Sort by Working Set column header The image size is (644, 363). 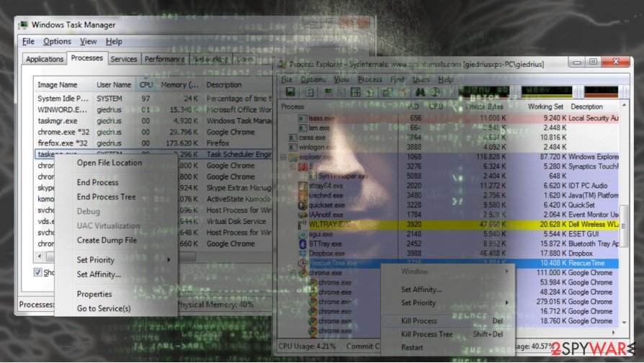tap(545, 107)
